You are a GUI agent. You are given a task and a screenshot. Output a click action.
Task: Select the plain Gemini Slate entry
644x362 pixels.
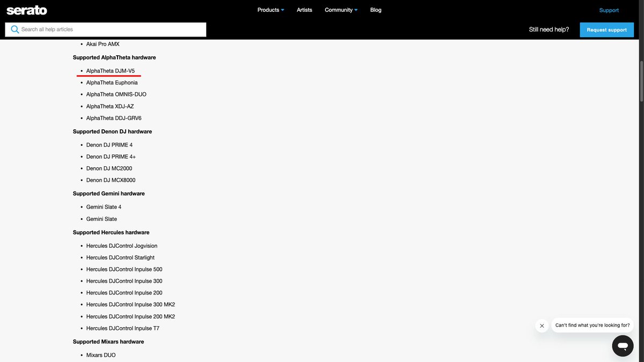click(101, 219)
